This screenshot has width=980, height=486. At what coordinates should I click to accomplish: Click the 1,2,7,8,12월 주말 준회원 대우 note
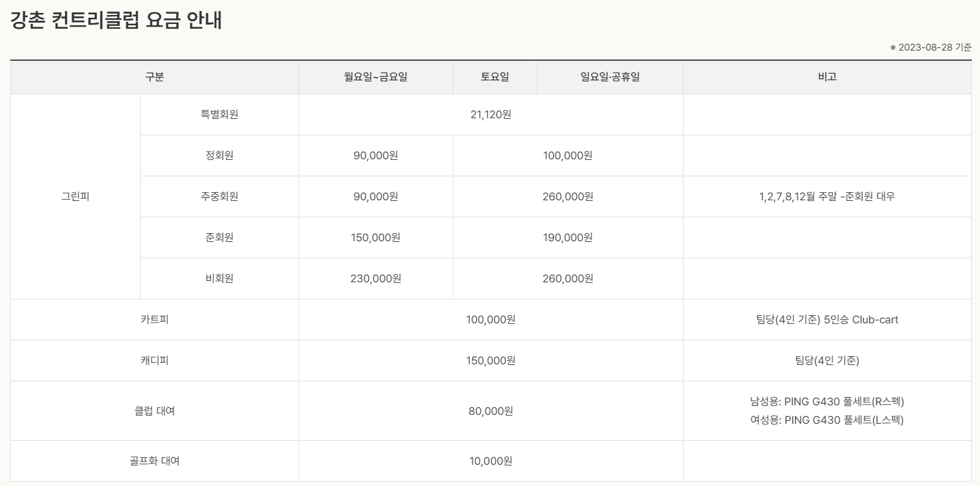(826, 197)
